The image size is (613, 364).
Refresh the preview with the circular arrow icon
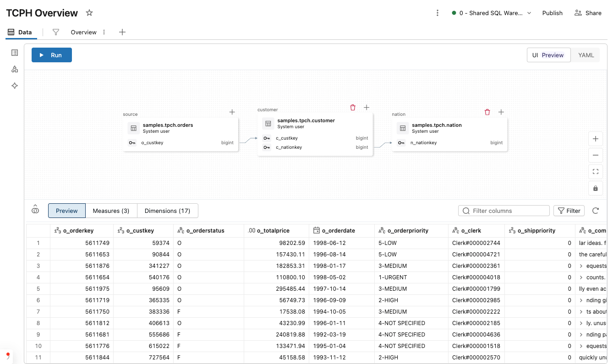(595, 211)
